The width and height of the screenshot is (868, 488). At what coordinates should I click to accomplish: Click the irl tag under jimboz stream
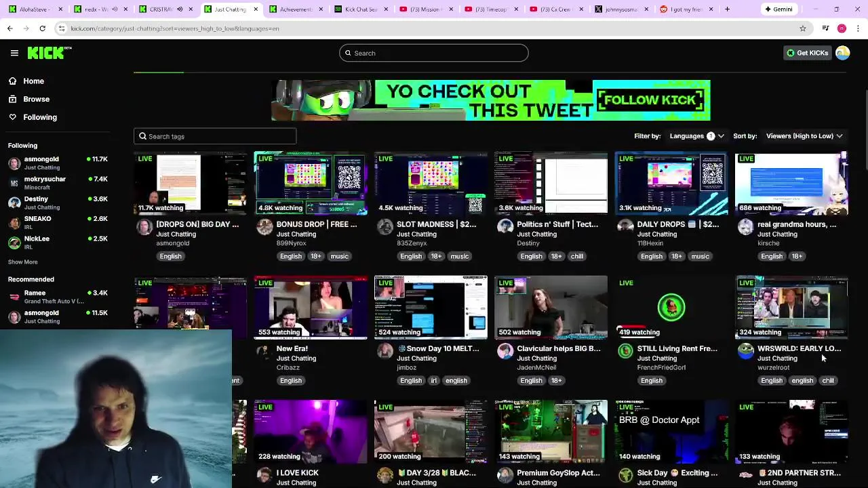click(x=433, y=380)
